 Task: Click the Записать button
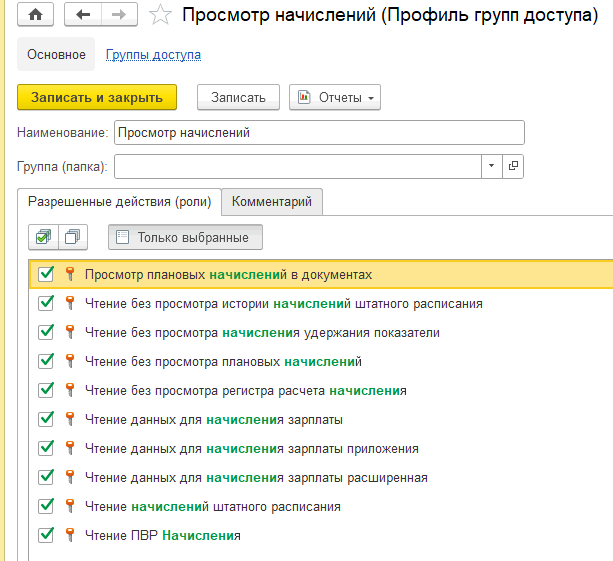click(x=238, y=97)
